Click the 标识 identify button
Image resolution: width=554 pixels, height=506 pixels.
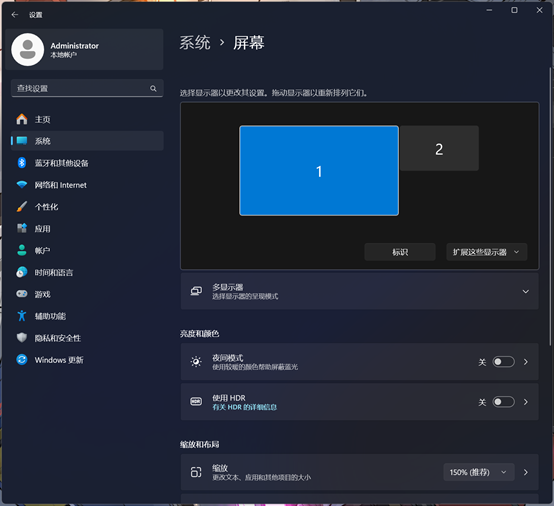pos(400,252)
